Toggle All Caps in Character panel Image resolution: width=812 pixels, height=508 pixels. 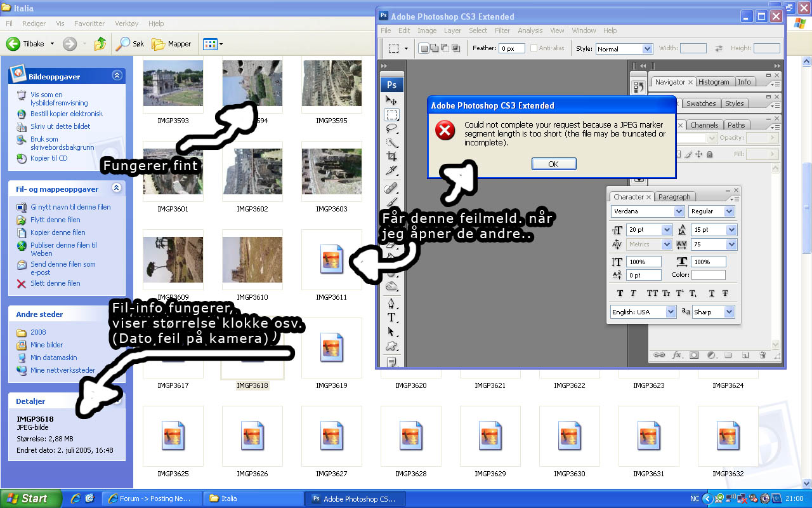(x=652, y=293)
